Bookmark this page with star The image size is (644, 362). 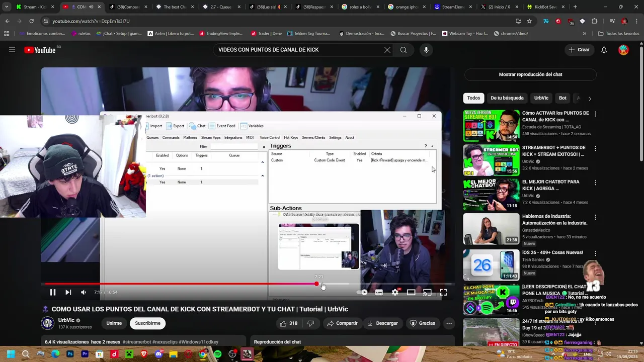click(529, 21)
